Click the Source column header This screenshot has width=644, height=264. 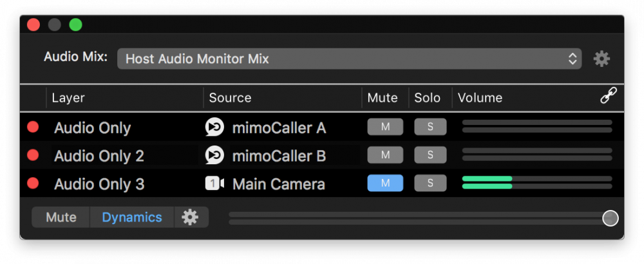tap(230, 98)
